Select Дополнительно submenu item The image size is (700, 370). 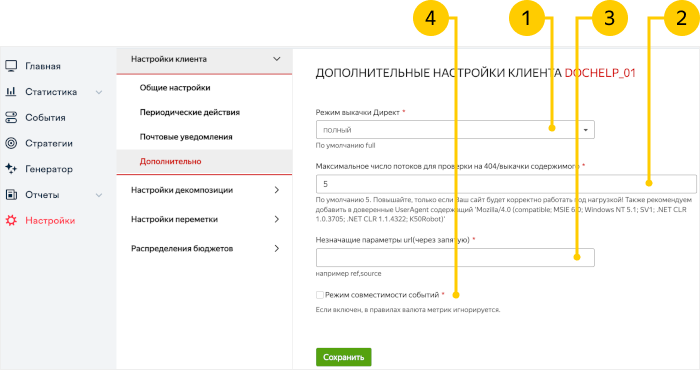click(171, 162)
